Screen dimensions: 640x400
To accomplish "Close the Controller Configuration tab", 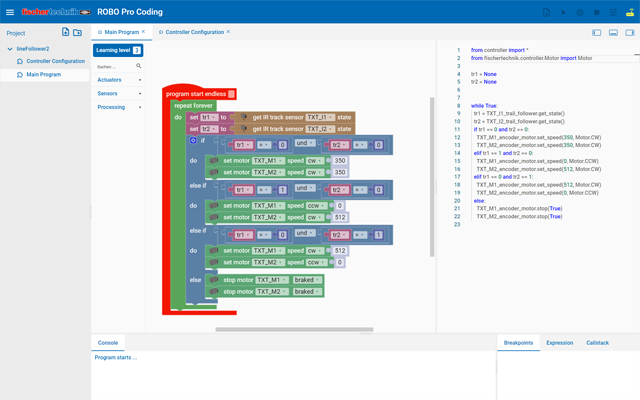I will [x=228, y=31].
